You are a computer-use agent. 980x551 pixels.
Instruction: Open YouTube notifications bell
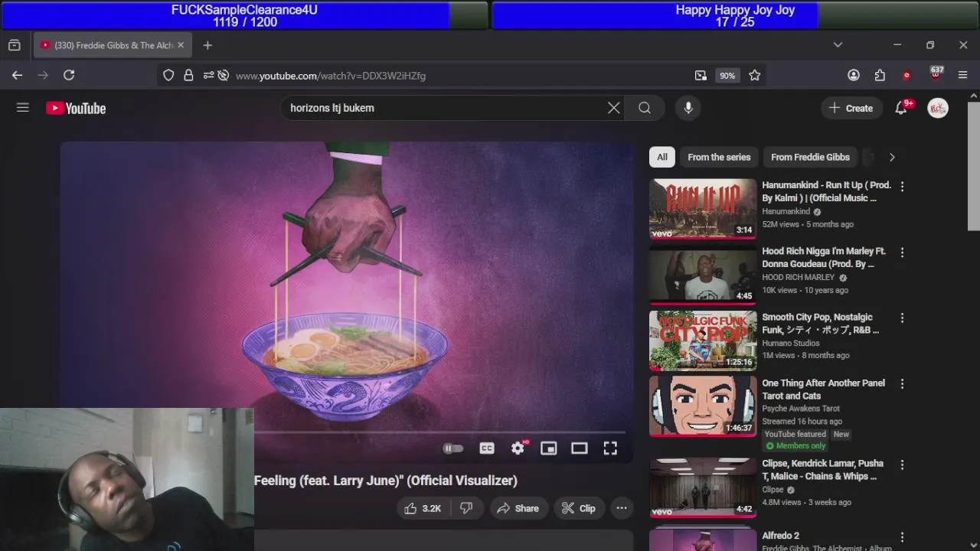[901, 108]
